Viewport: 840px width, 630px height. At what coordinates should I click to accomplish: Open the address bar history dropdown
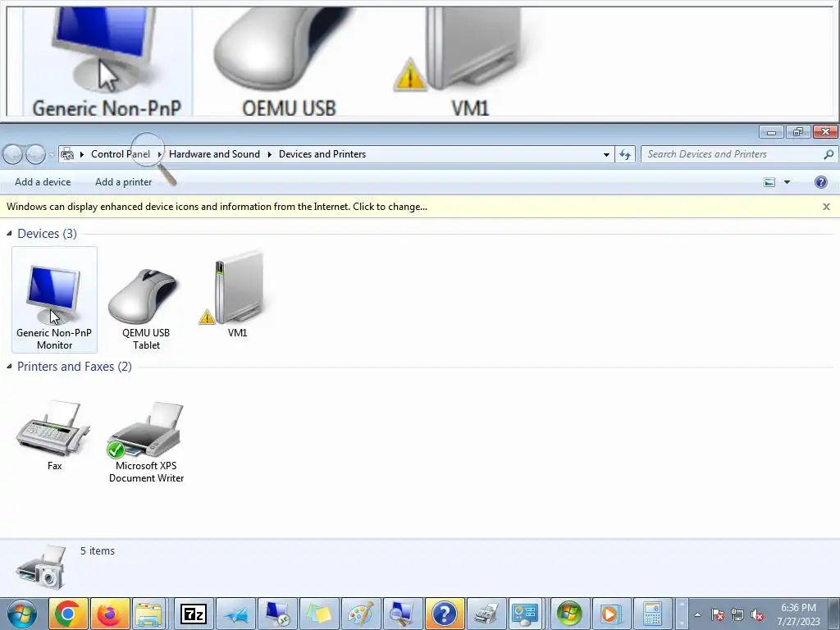coord(606,154)
